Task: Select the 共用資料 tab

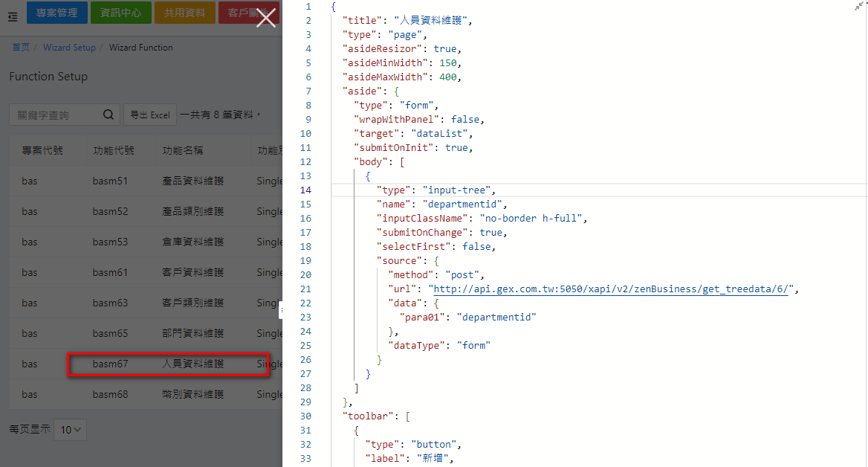Action: (x=185, y=13)
